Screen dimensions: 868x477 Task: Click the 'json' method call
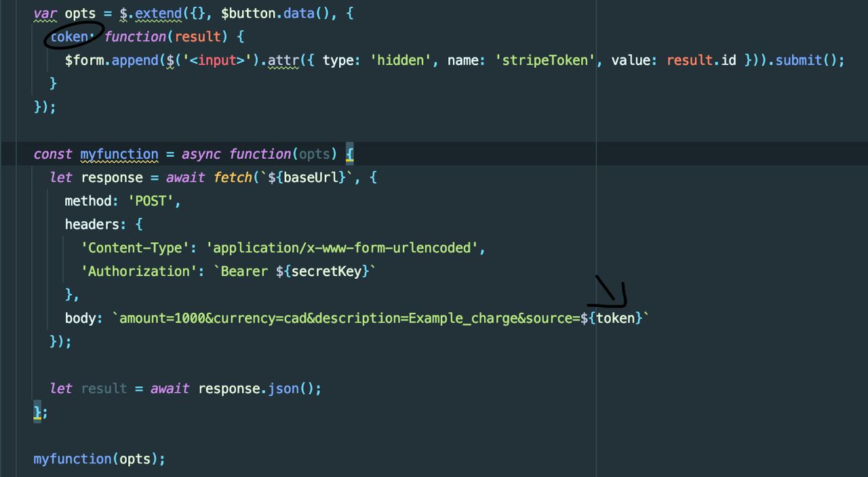[283, 389]
